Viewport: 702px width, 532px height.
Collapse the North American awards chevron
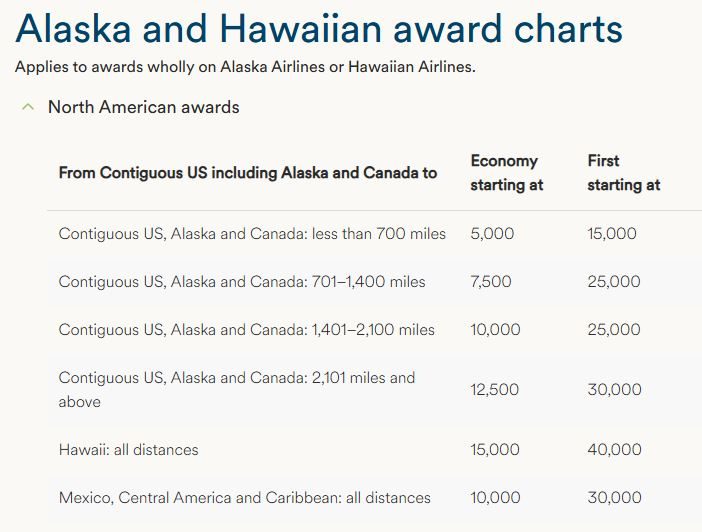click(x=29, y=106)
